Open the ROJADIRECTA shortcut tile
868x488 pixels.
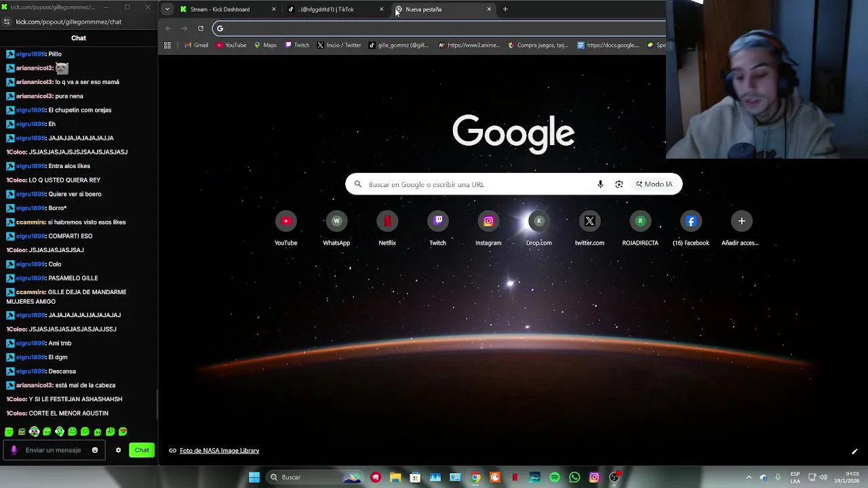pyautogui.click(x=640, y=229)
